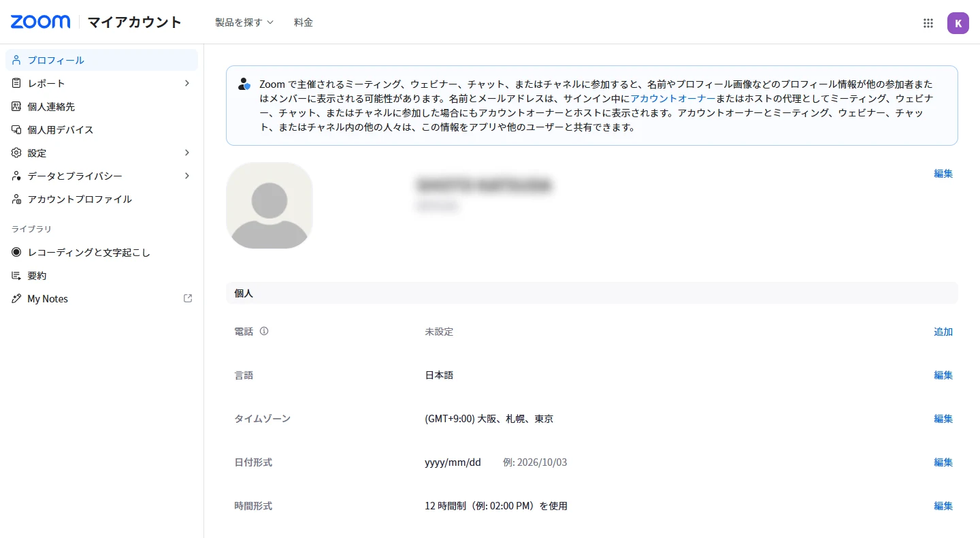980x538 pixels.
Task: Click 編集 in the 時間形式 row
Action: click(x=943, y=506)
